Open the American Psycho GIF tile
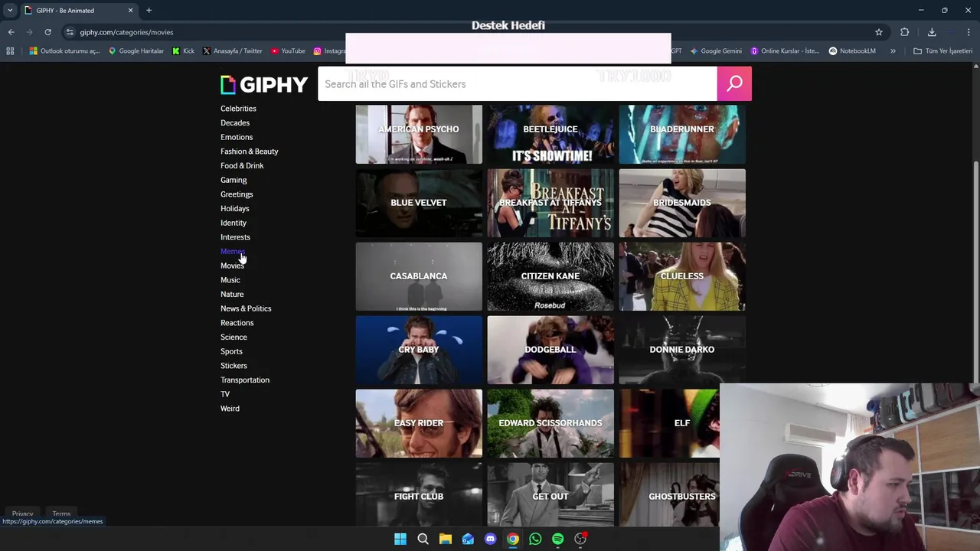Viewport: 980px width, 551px height. pyautogui.click(x=419, y=134)
